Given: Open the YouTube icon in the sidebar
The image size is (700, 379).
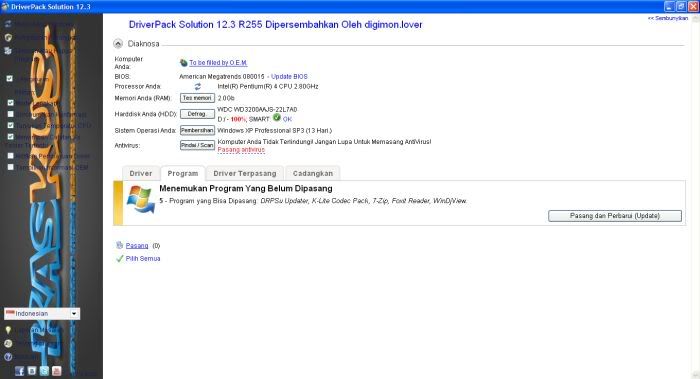Looking at the screenshot, I should coord(57,371).
